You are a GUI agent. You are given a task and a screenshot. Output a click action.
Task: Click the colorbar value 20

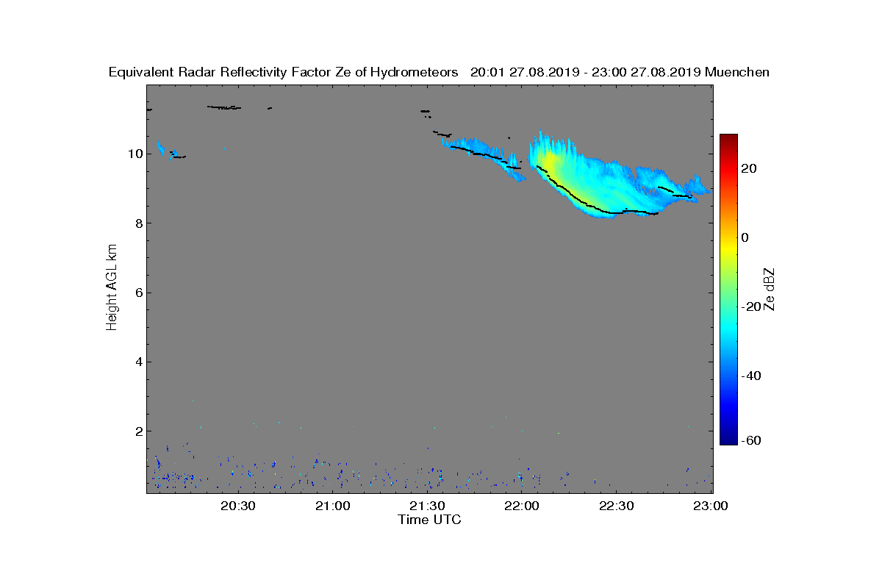point(750,168)
